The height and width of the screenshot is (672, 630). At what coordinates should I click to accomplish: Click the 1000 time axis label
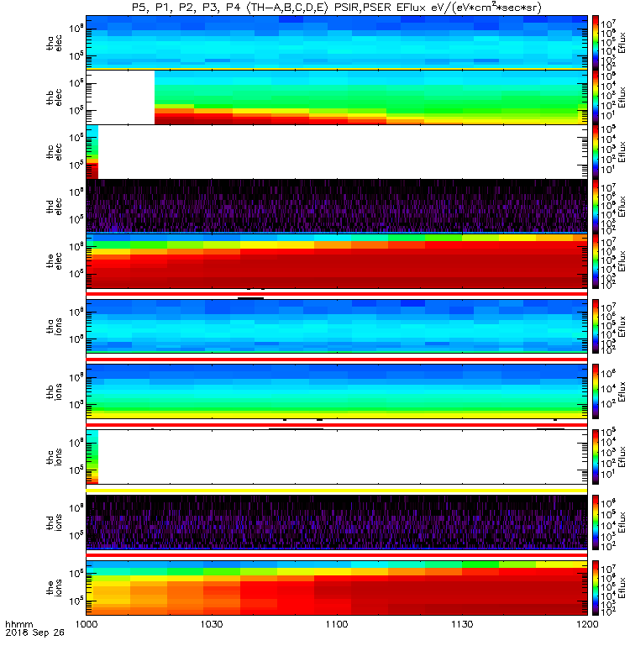[x=87, y=624]
